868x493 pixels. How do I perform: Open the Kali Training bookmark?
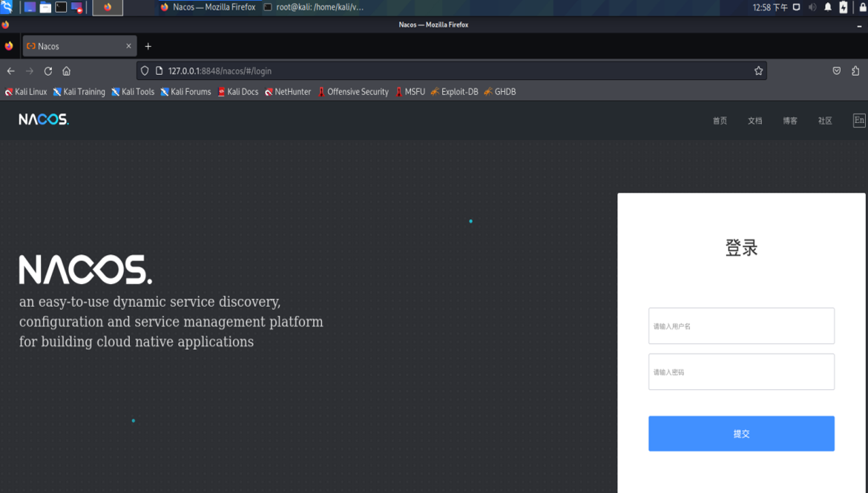(79, 92)
